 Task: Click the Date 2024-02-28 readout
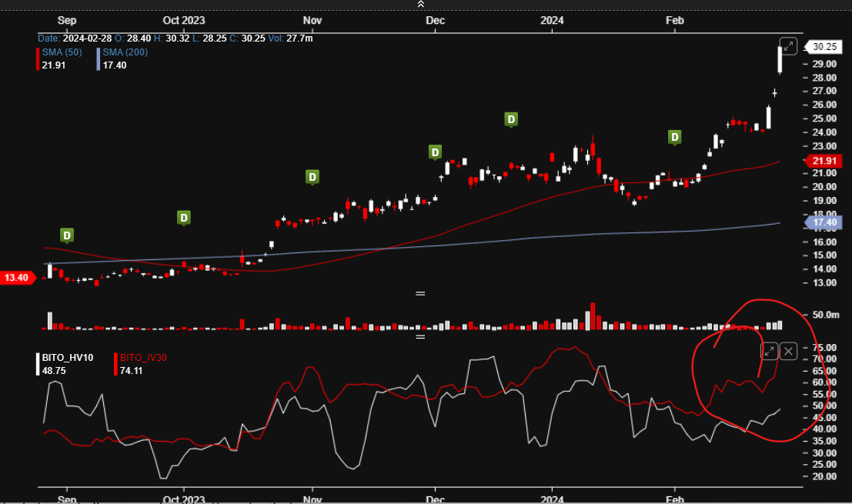75,38
